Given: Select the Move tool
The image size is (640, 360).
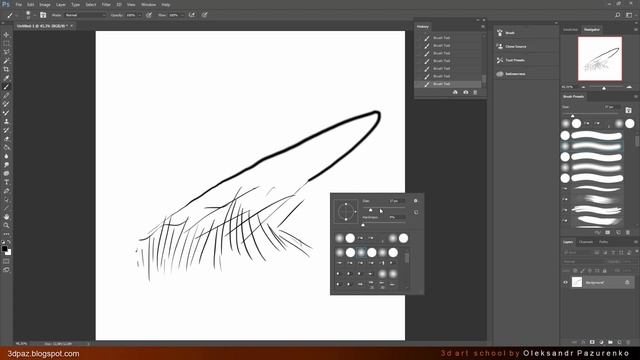Looking at the screenshot, I should (x=6, y=35).
